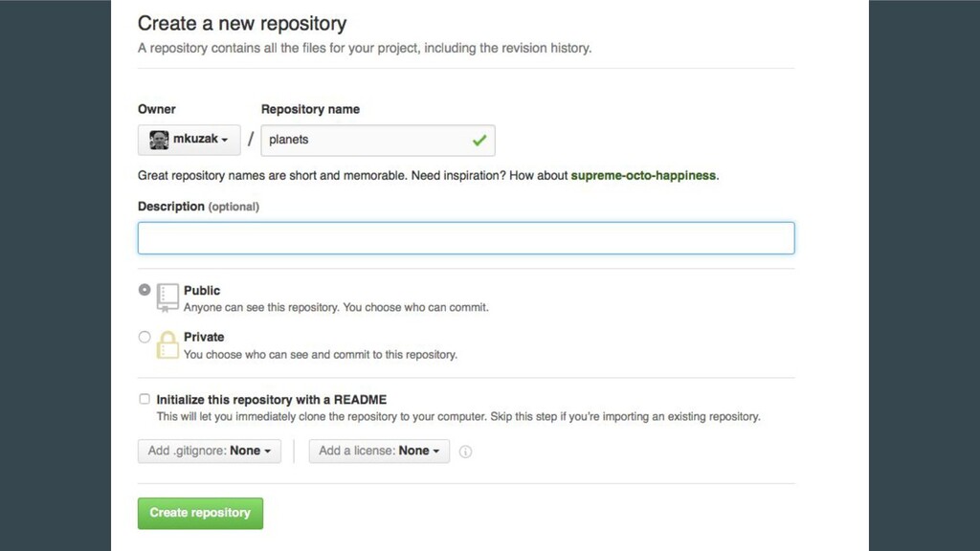
Task: Select the Private radio button
Action: pyautogui.click(x=145, y=338)
